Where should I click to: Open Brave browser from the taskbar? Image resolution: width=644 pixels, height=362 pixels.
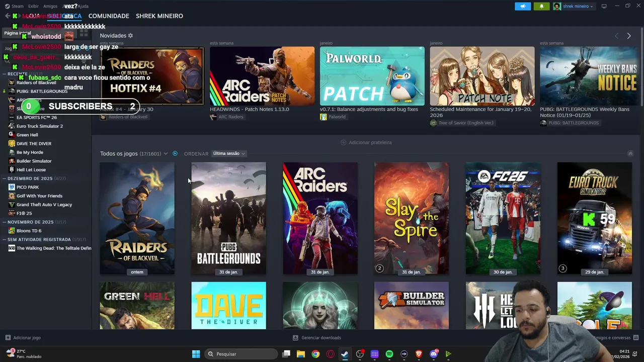(x=419, y=354)
